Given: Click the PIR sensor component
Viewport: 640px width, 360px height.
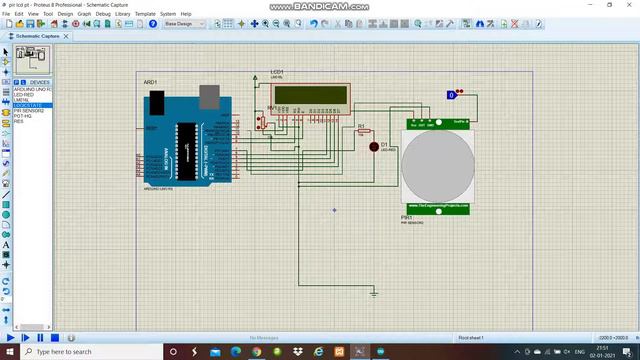Looking at the screenshot, I should (438, 166).
